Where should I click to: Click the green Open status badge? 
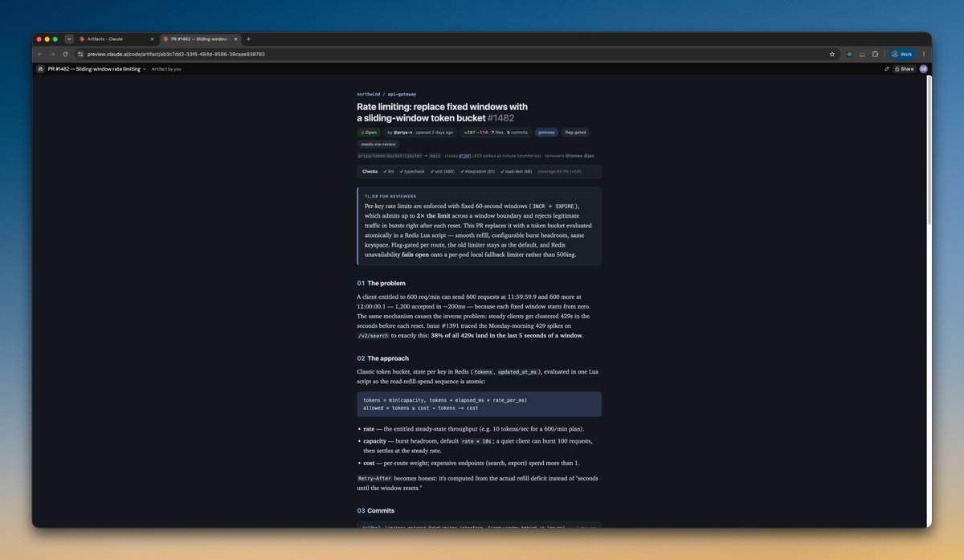369,132
